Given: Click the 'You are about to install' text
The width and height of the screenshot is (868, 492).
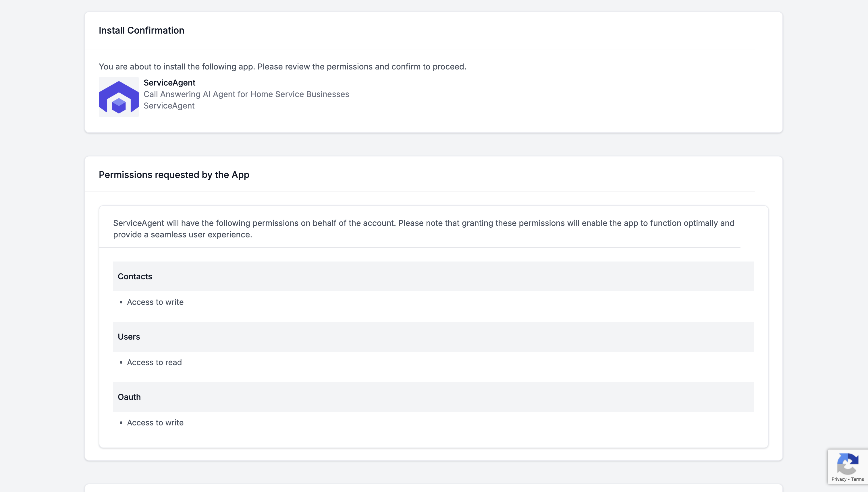Looking at the screenshot, I should click(x=282, y=67).
